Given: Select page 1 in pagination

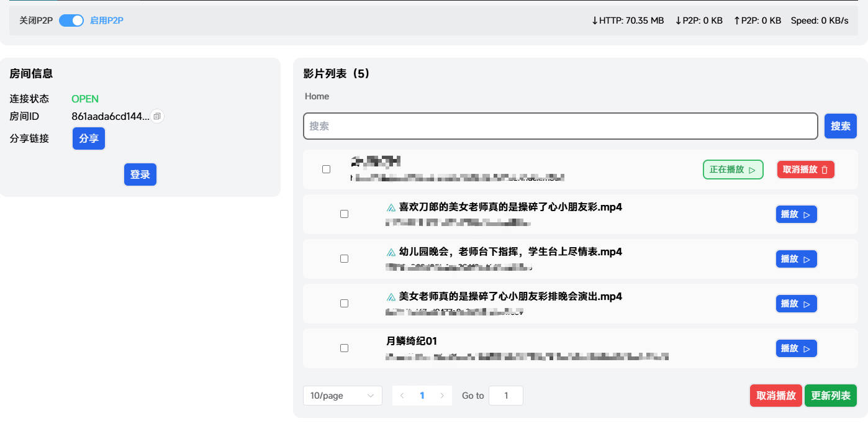Looking at the screenshot, I should pyautogui.click(x=422, y=396).
